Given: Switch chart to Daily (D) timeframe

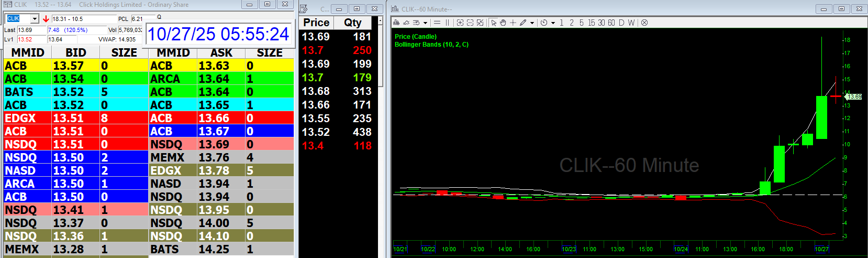Looking at the screenshot, I should (x=621, y=23).
